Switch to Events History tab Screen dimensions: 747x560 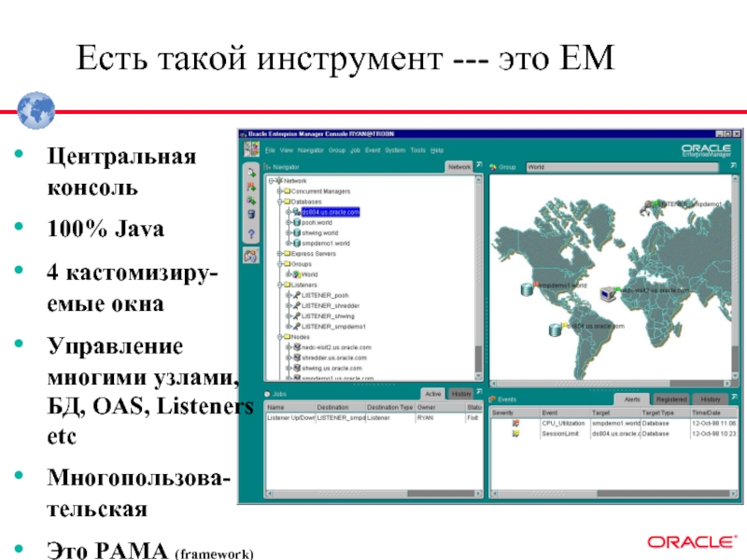[x=711, y=399]
